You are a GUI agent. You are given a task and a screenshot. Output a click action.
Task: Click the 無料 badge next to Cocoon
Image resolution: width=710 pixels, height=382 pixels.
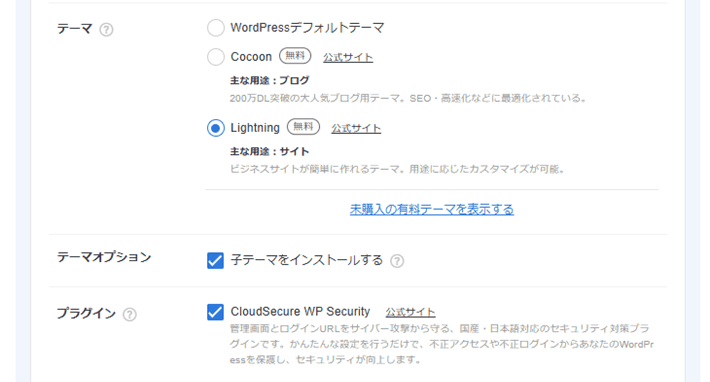[x=295, y=56]
